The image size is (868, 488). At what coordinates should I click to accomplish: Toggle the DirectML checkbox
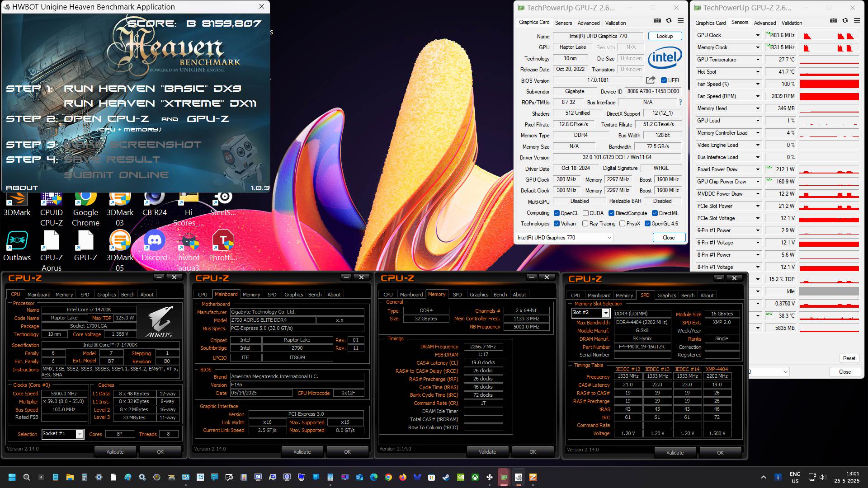click(x=655, y=213)
